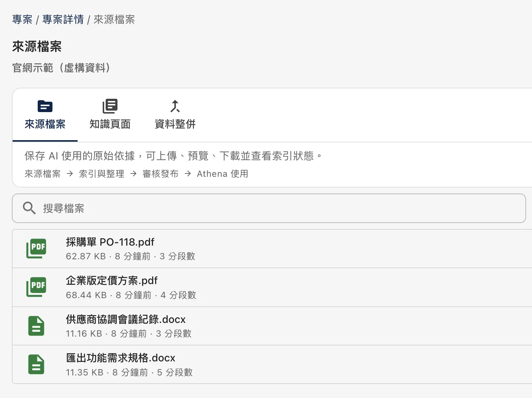Viewport: 532px width, 398px height.
Task: Click the search magnifier icon
Action: pyautogui.click(x=29, y=208)
